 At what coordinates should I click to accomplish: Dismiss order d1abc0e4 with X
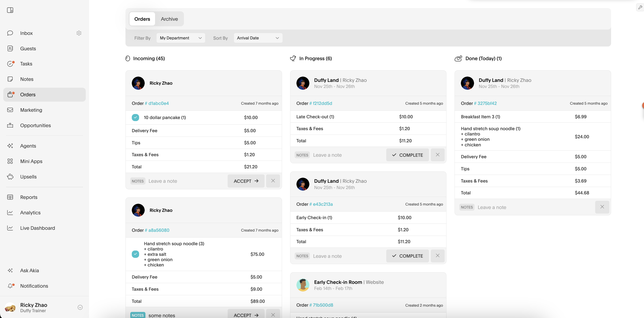[273, 181]
